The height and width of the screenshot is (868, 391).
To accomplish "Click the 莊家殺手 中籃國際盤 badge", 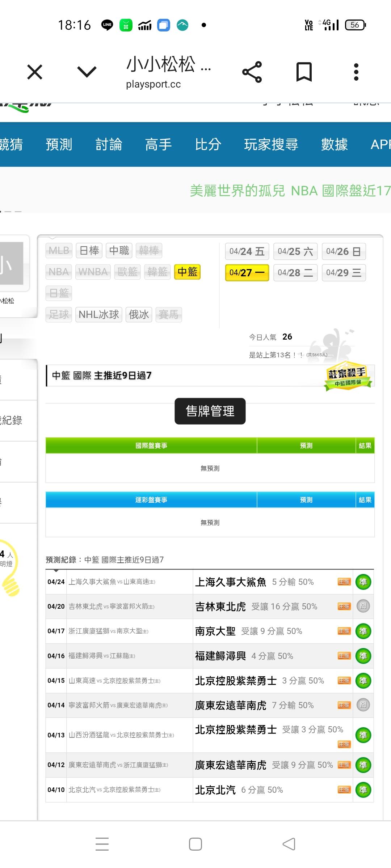I will pos(348,376).
